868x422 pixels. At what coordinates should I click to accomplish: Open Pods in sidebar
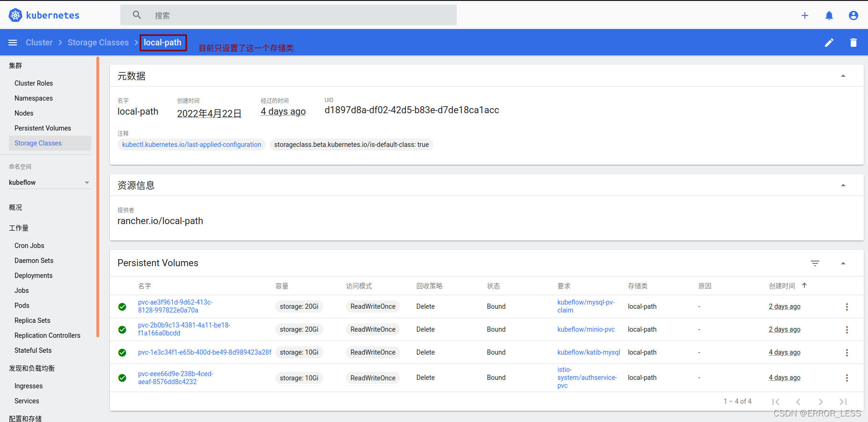click(x=22, y=306)
